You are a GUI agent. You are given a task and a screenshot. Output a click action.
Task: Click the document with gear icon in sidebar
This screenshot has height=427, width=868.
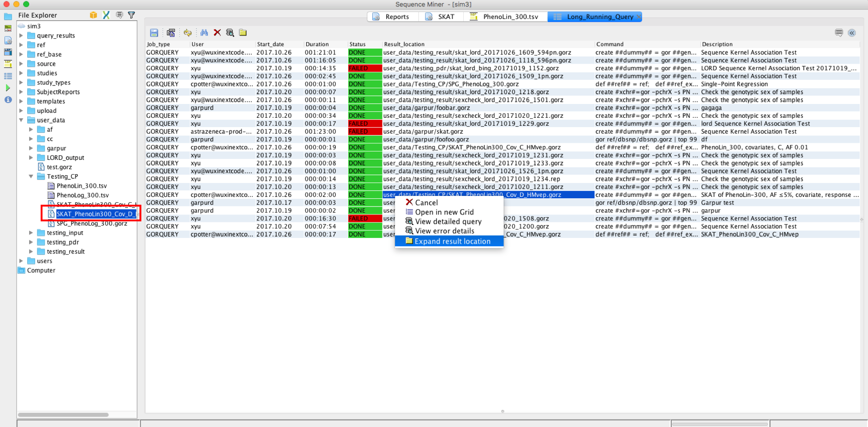pyautogui.click(x=8, y=40)
